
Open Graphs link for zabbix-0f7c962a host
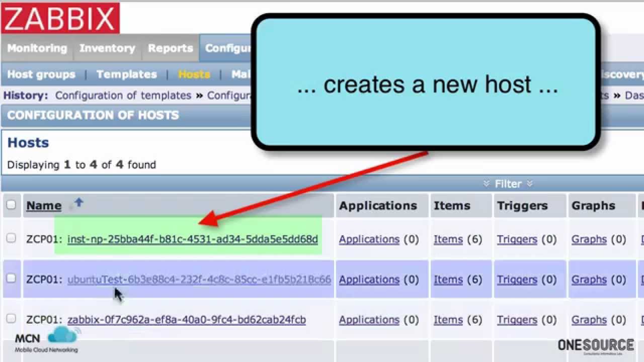tap(589, 320)
